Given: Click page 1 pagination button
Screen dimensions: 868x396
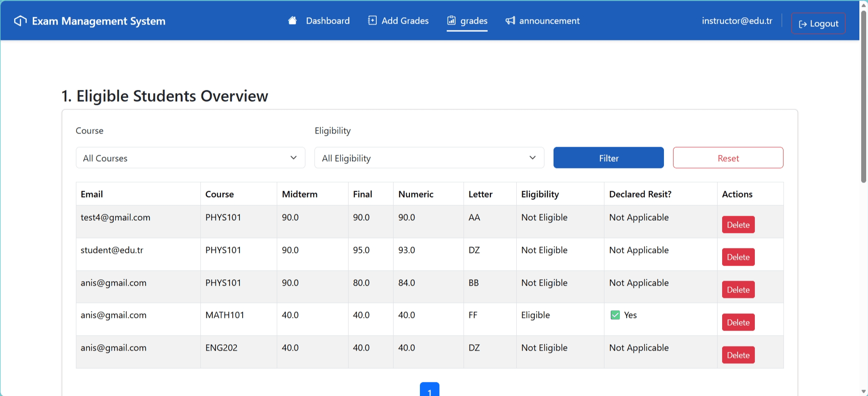Looking at the screenshot, I should [x=429, y=390].
